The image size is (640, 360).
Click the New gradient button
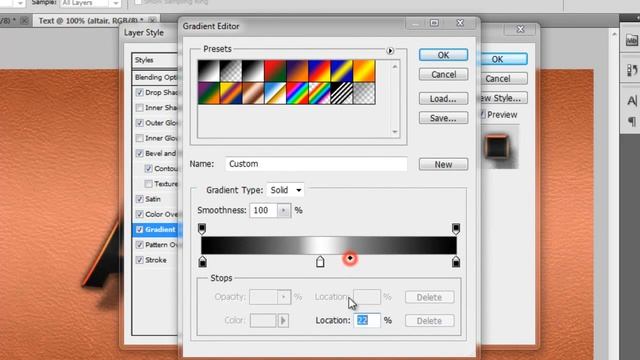tap(443, 164)
